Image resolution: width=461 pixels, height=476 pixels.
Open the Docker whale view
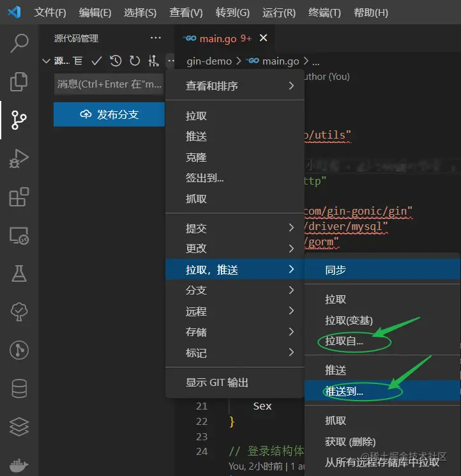pyautogui.click(x=19, y=464)
